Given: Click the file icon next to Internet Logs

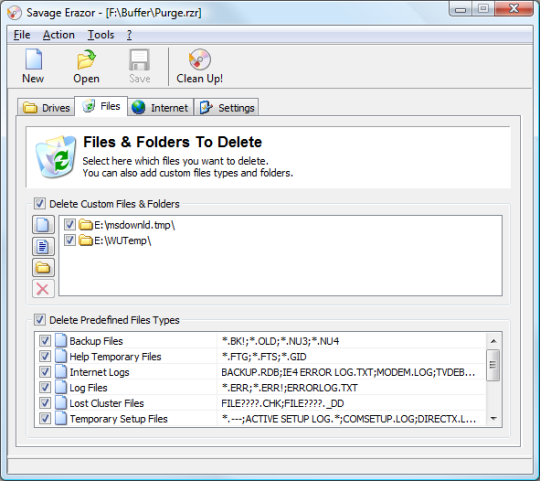Looking at the screenshot, I should [x=61, y=372].
